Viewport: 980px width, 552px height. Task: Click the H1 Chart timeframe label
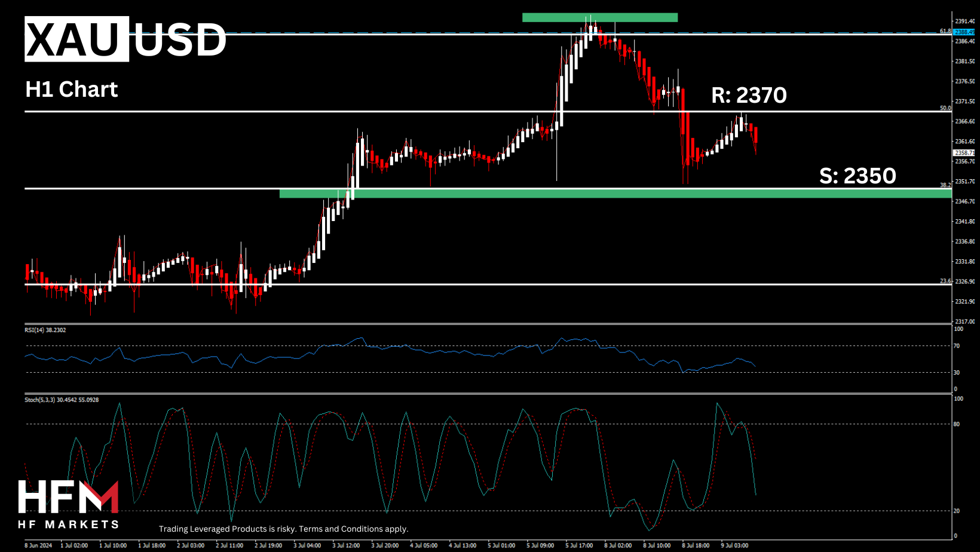(x=72, y=90)
